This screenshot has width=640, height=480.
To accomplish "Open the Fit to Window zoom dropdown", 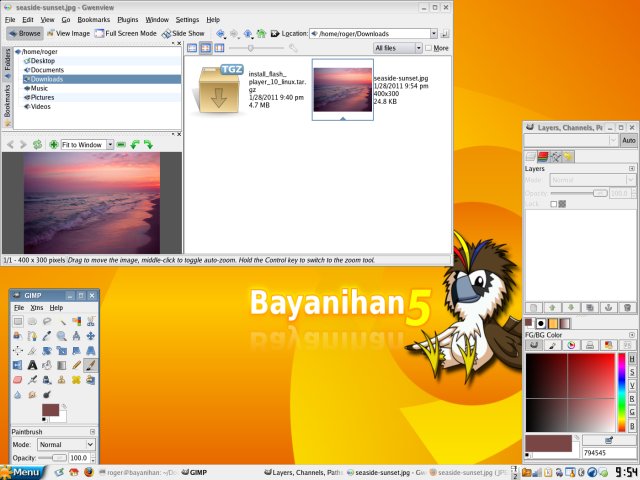I will [85, 145].
